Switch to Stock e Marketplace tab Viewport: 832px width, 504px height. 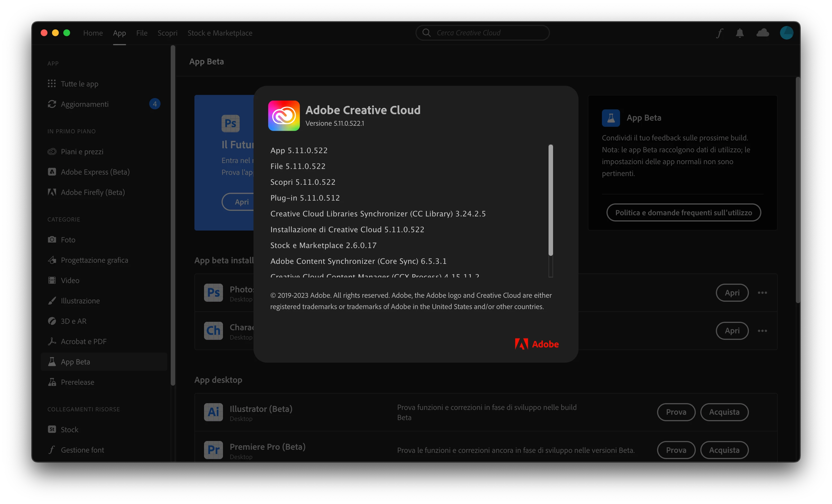click(x=220, y=33)
